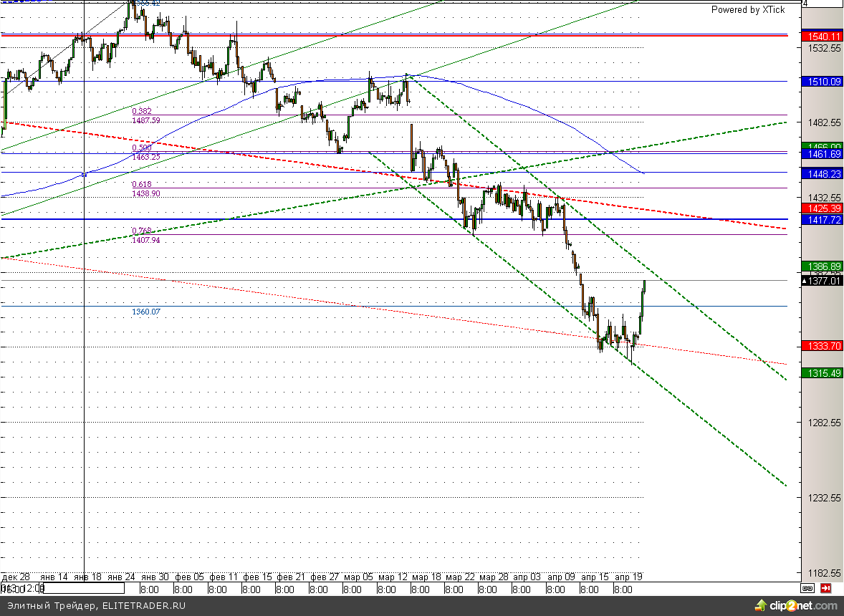Click the 1360.07 level text on chart
Screen dimensions: 844x616
click(x=146, y=312)
